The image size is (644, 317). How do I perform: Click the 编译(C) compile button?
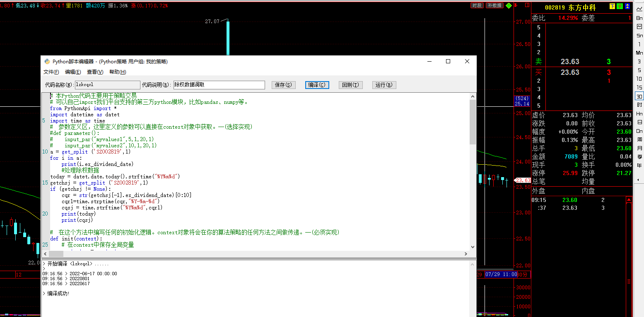point(317,85)
